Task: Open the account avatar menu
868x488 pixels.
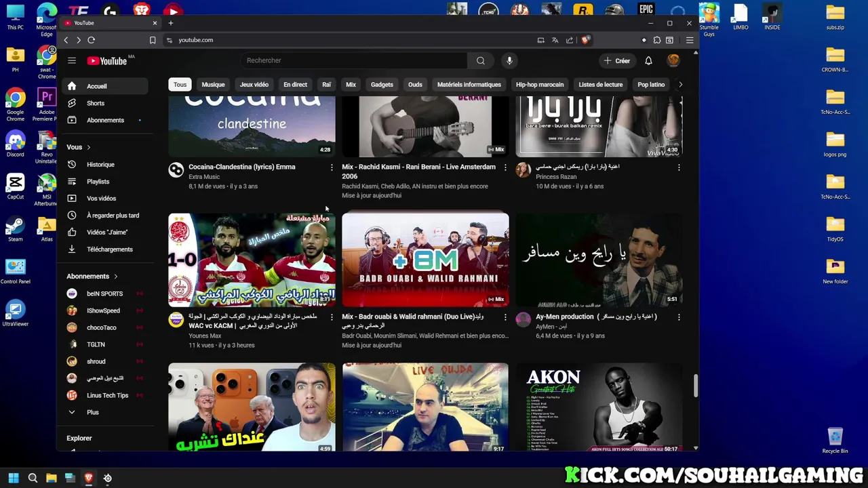Action: point(673,60)
